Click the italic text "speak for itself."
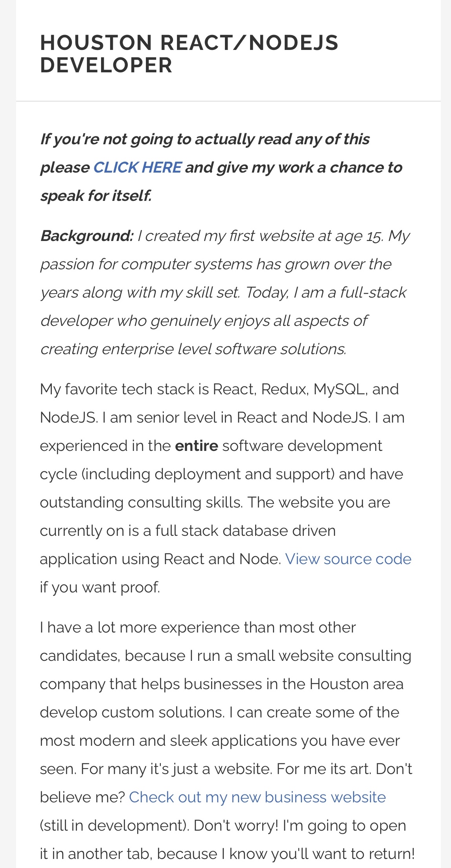The image size is (451, 868). click(96, 196)
